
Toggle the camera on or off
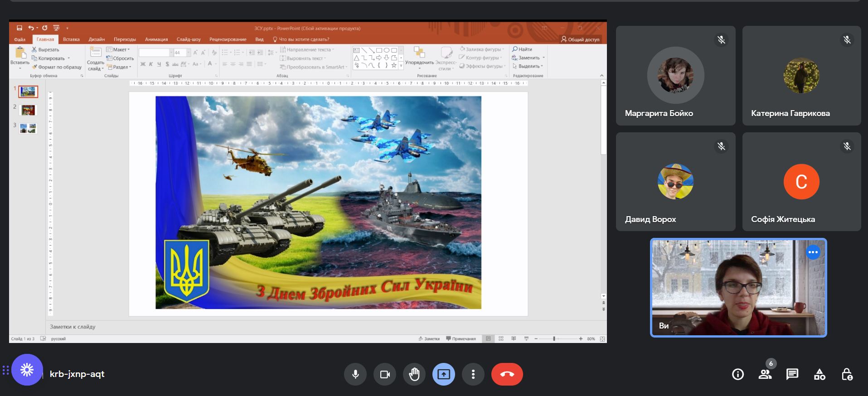pyautogui.click(x=385, y=374)
